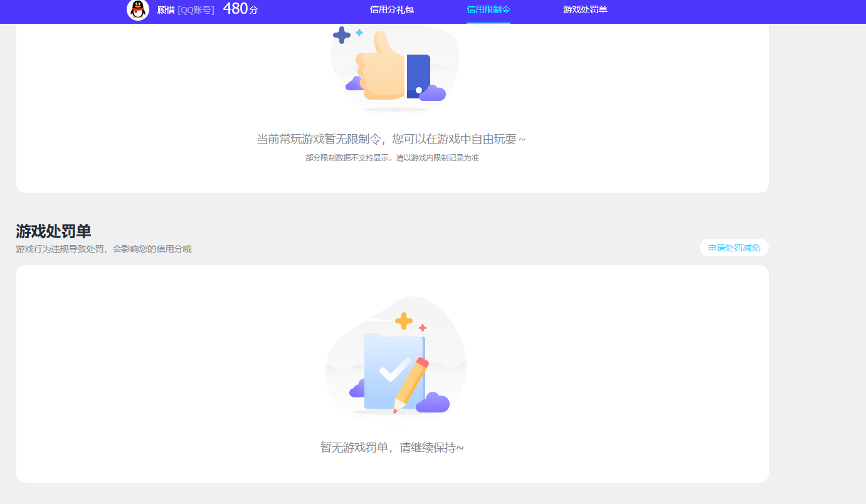This screenshot has width=866, height=504.
Task: Click the 暂无游戏罚单，请继续保持~ message
Action: click(393, 448)
